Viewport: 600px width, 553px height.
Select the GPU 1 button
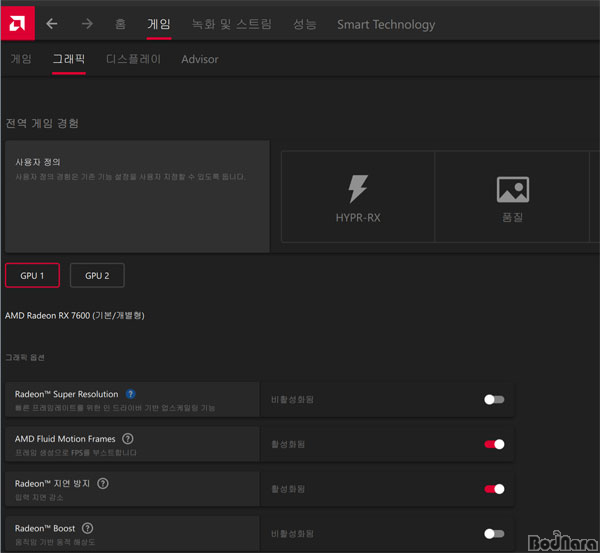point(32,275)
